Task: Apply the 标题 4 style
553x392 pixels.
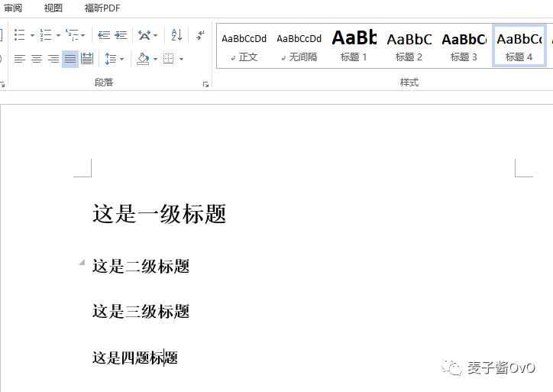Action: click(519, 46)
